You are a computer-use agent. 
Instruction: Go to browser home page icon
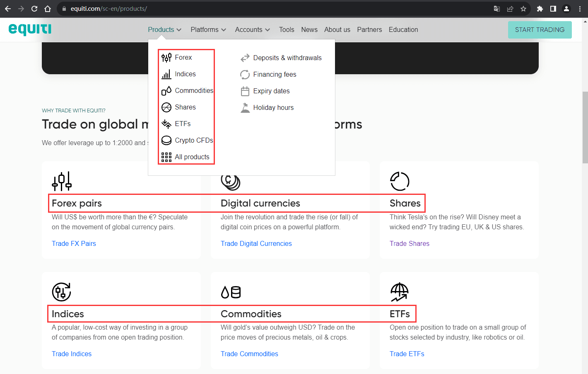pos(48,9)
